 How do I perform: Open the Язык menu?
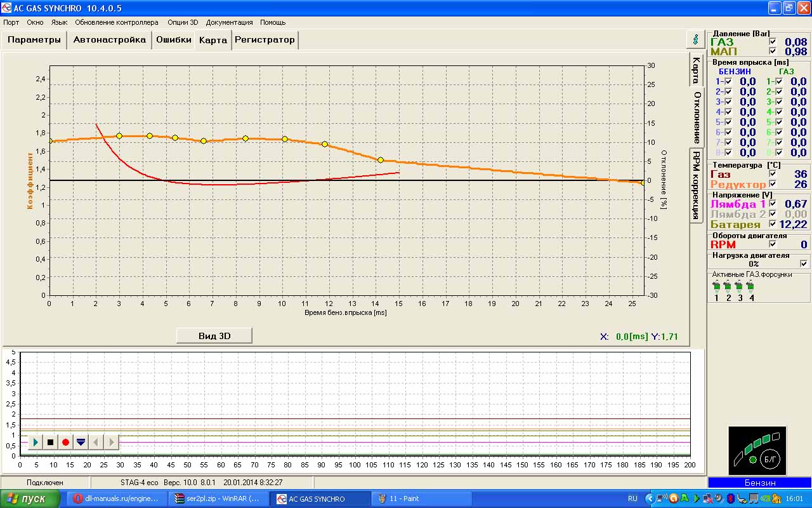click(x=59, y=22)
